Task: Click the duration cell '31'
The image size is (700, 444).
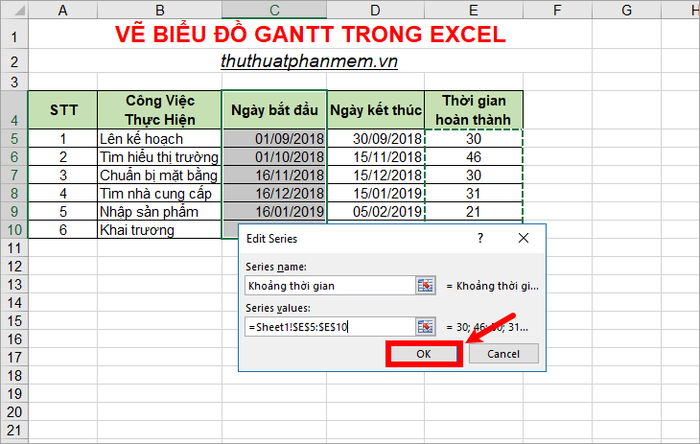Action: (474, 193)
